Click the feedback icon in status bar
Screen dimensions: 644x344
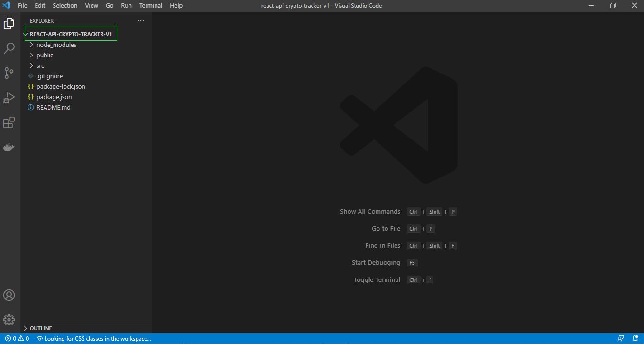[x=621, y=339]
